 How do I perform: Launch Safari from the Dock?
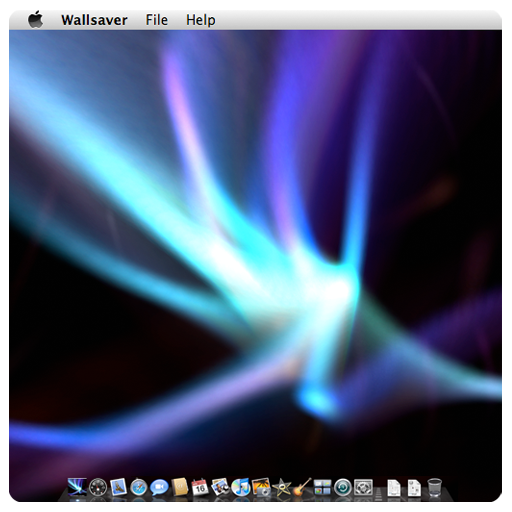[139, 488]
